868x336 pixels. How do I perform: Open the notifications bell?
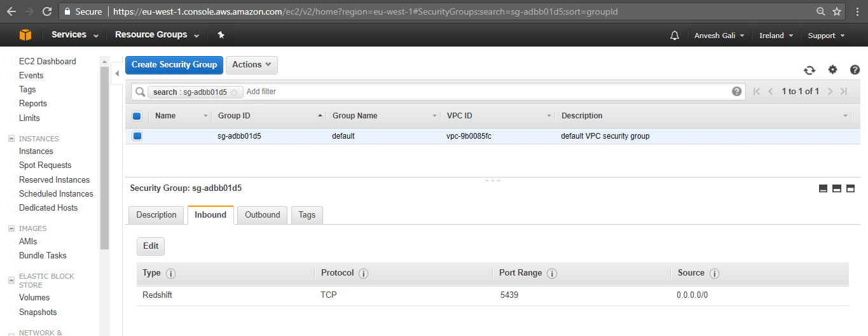pos(675,36)
